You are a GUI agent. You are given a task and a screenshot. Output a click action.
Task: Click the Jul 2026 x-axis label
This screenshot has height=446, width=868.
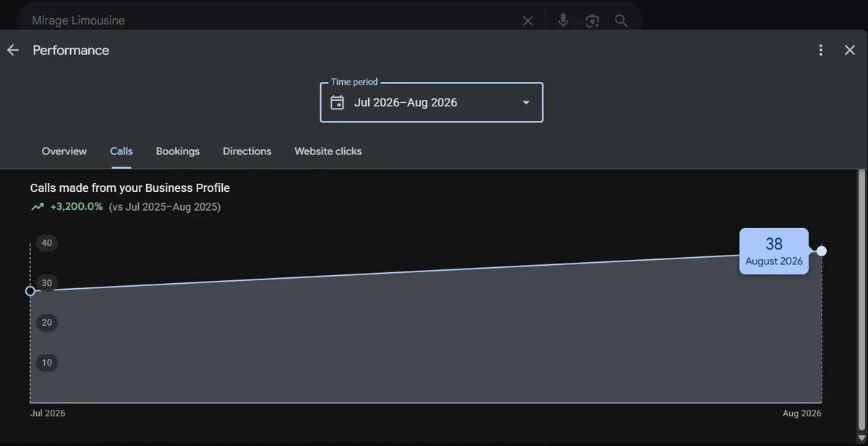(x=48, y=413)
